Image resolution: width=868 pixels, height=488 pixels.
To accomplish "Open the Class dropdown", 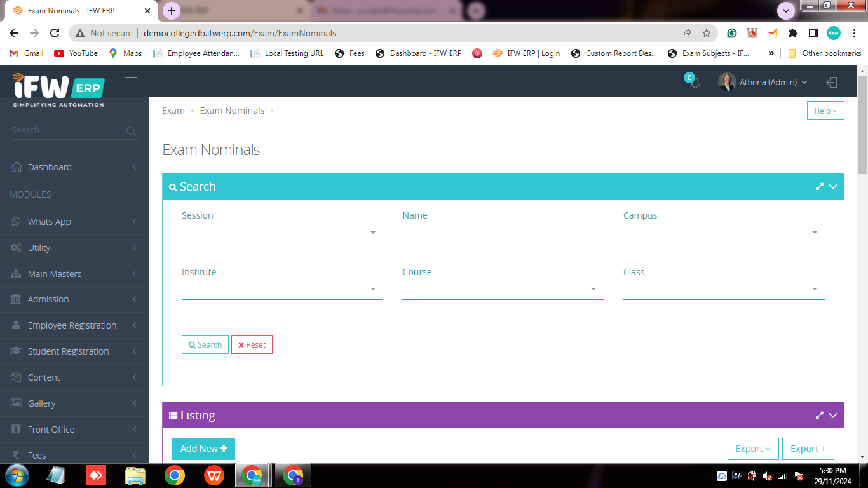I will pyautogui.click(x=724, y=290).
